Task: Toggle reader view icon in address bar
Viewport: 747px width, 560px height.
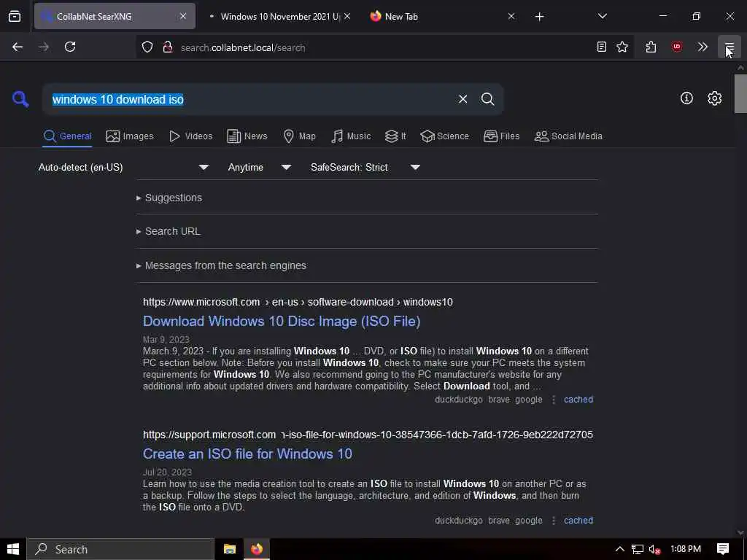Action: coord(602,47)
